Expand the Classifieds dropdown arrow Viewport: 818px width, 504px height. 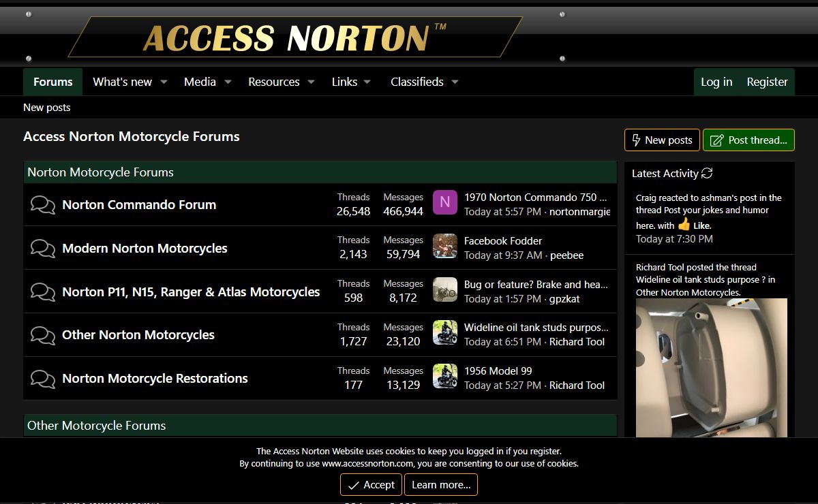pyautogui.click(x=455, y=82)
